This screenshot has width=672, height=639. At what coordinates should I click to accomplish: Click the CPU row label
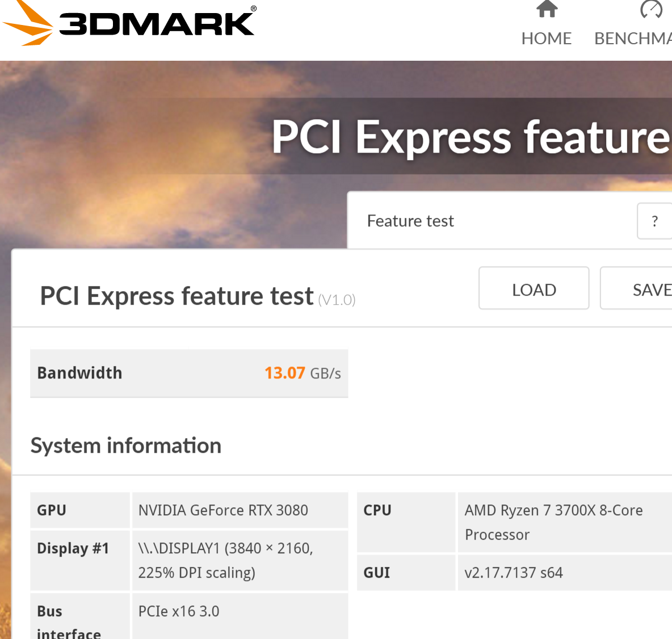[377, 510]
